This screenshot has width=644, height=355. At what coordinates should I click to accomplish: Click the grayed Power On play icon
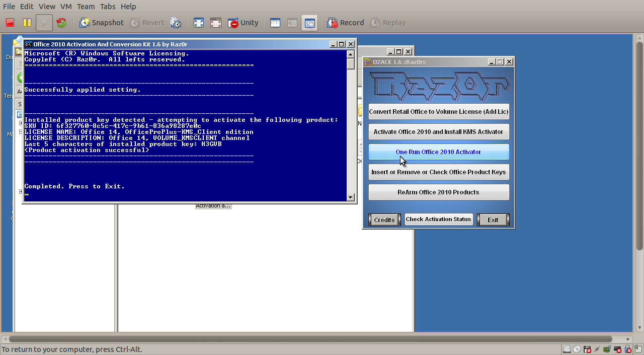[x=44, y=23]
